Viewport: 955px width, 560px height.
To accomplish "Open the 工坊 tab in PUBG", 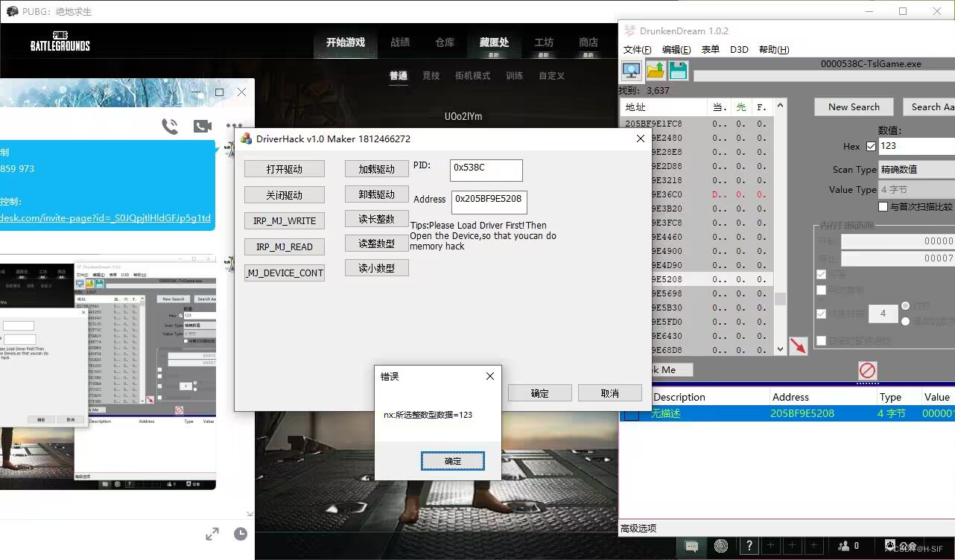I will tap(544, 42).
